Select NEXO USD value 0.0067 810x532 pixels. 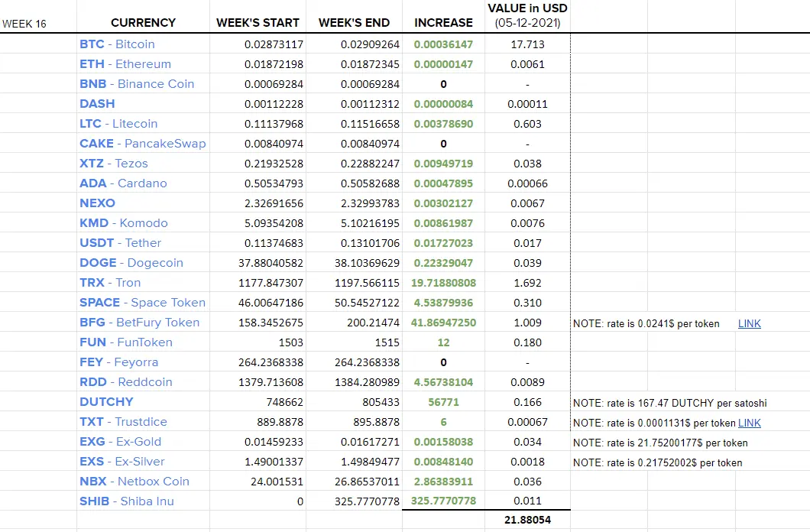[527, 203]
